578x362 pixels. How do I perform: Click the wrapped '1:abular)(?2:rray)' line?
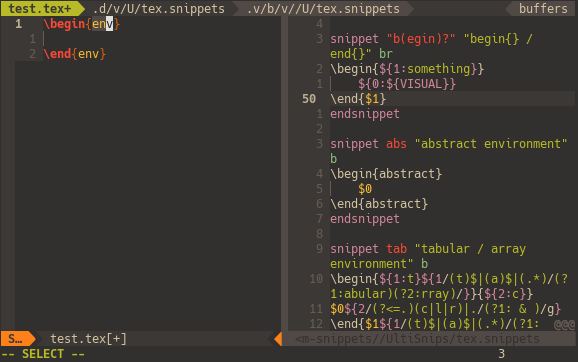point(431,294)
